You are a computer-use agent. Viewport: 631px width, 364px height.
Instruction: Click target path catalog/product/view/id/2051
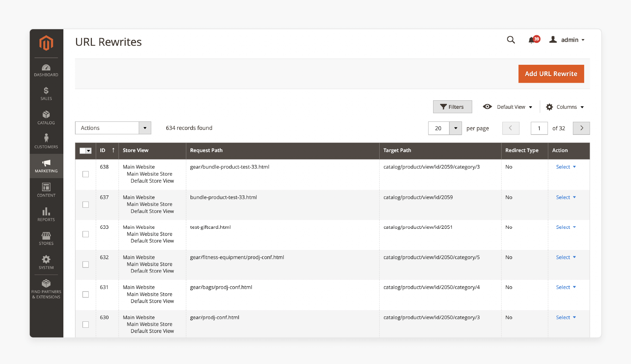point(418,227)
